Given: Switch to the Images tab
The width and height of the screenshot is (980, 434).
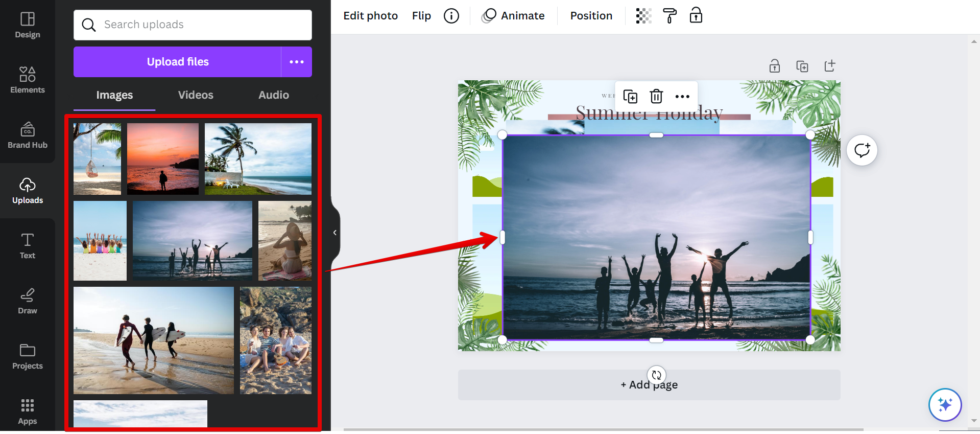Looking at the screenshot, I should click(x=114, y=95).
